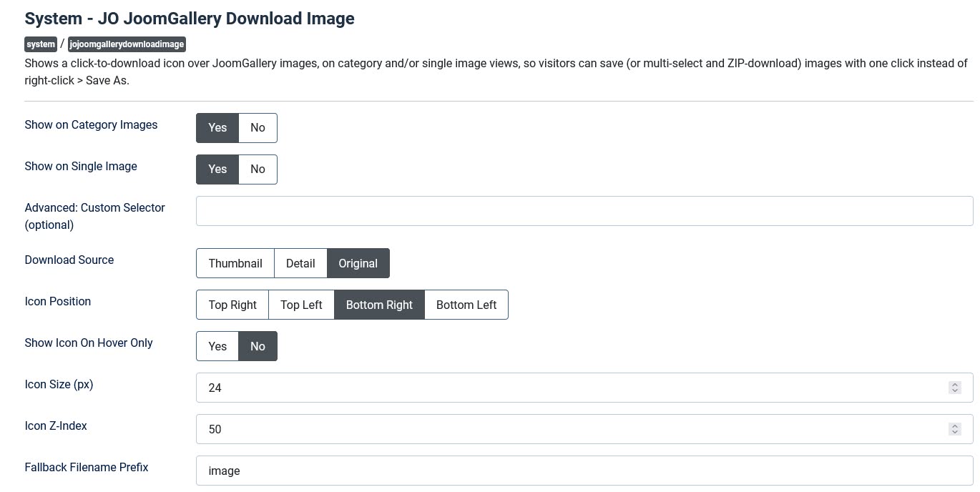Viewport: 980px width, 492px height.
Task: Click the 'Icon Size (px)' label
Action: (x=59, y=384)
